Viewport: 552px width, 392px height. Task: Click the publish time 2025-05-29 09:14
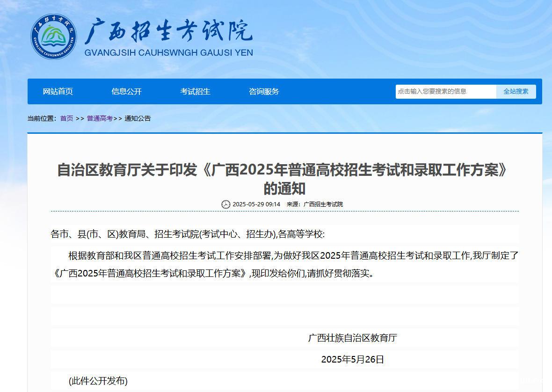256,204
